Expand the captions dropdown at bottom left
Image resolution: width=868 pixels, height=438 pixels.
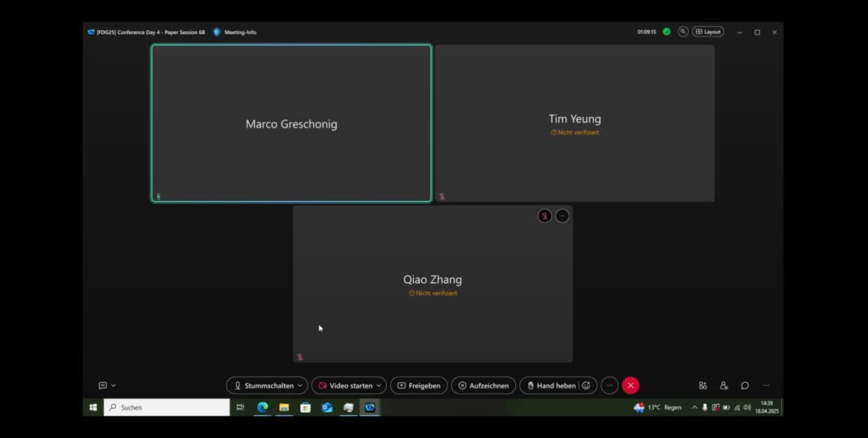click(x=114, y=385)
